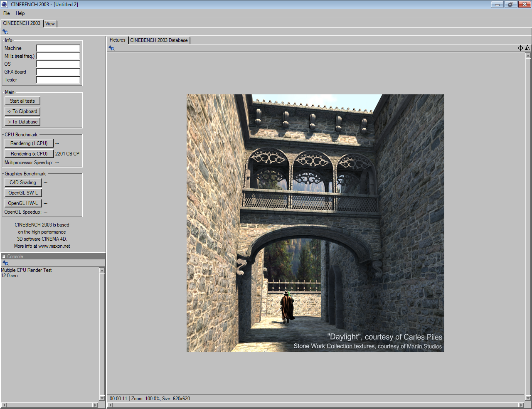Click the 00:00:11 render time in status bar
532x409 pixels.
point(118,399)
